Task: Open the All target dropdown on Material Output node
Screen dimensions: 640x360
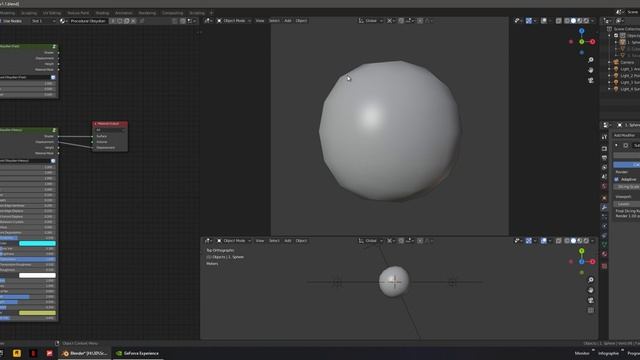Action: [x=110, y=130]
